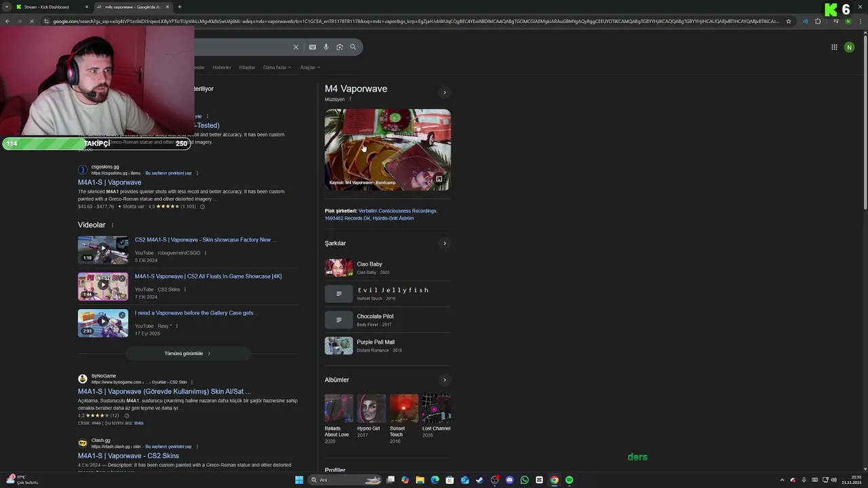868x488 pixels.
Task: Open Discord from the taskbar
Action: click(509, 480)
